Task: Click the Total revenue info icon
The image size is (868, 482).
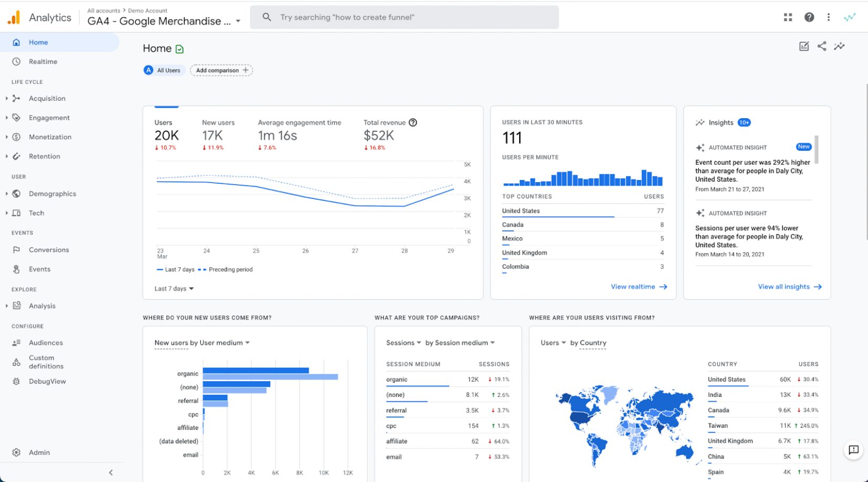Action: pyautogui.click(x=413, y=122)
